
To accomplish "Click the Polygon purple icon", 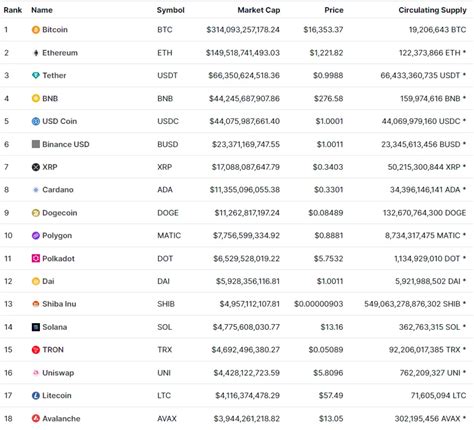I will coord(36,236).
